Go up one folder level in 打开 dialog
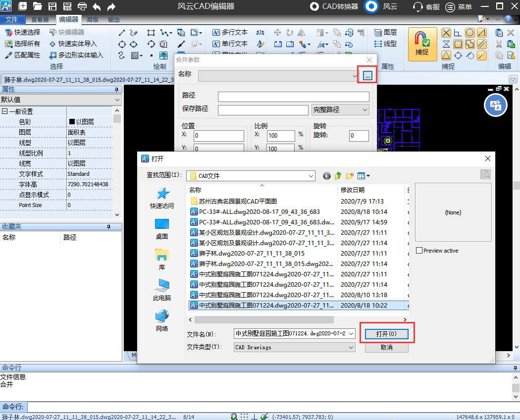The height and width of the screenshot is (420, 520). tap(338, 176)
